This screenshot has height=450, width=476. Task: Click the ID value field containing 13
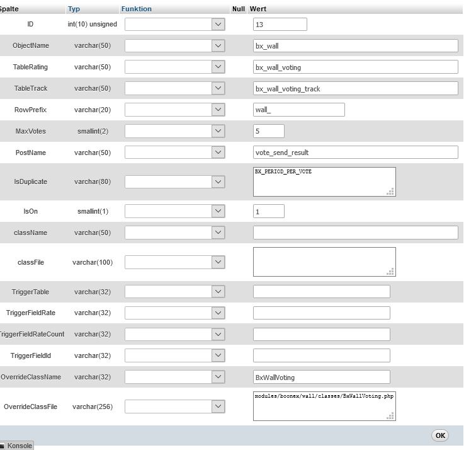280,25
